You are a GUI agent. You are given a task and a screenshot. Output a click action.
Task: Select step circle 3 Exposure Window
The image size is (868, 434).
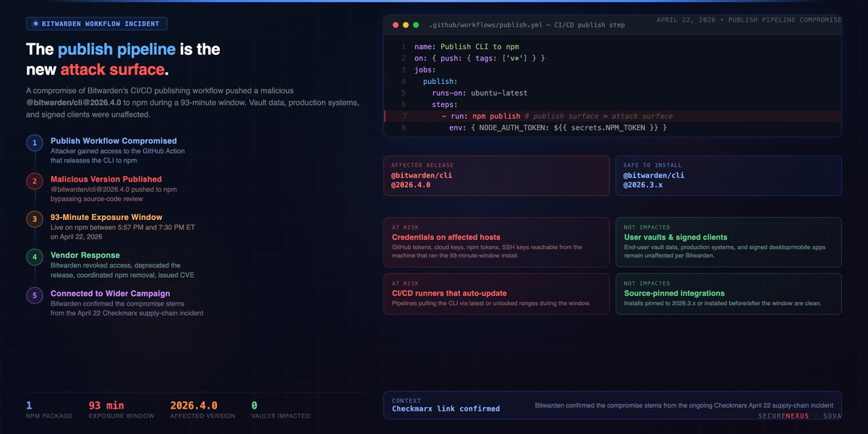click(34, 218)
